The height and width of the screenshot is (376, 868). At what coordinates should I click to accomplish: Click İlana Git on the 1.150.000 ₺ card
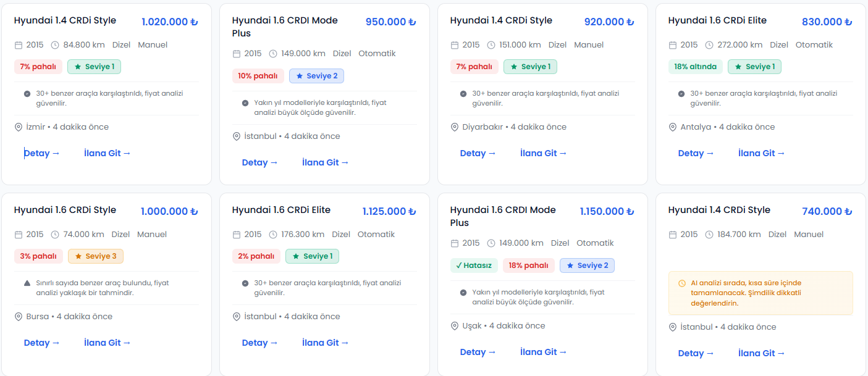click(x=544, y=352)
